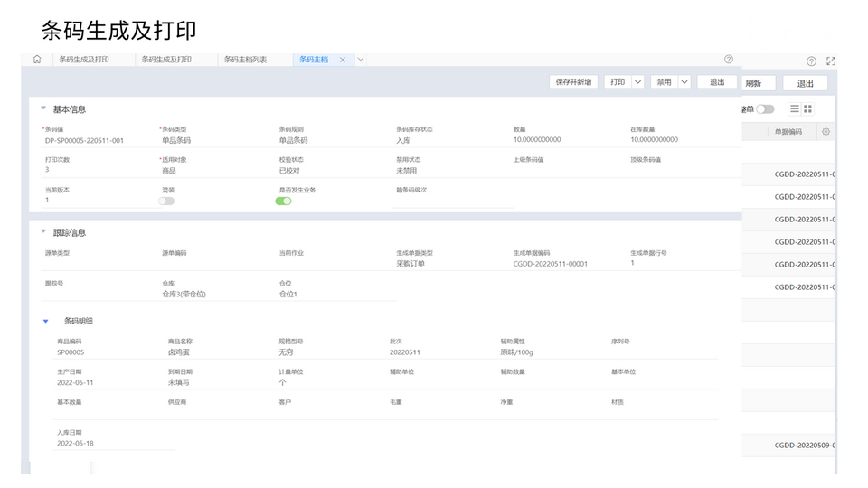Switch to the 条码主档列表 tab

tap(245, 60)
